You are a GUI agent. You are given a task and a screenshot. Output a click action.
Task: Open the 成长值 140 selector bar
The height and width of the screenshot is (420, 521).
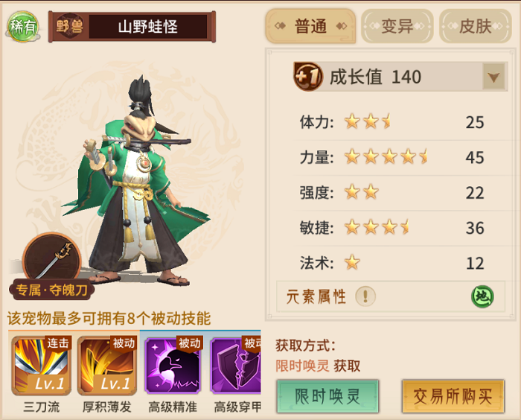click(400, 77)
